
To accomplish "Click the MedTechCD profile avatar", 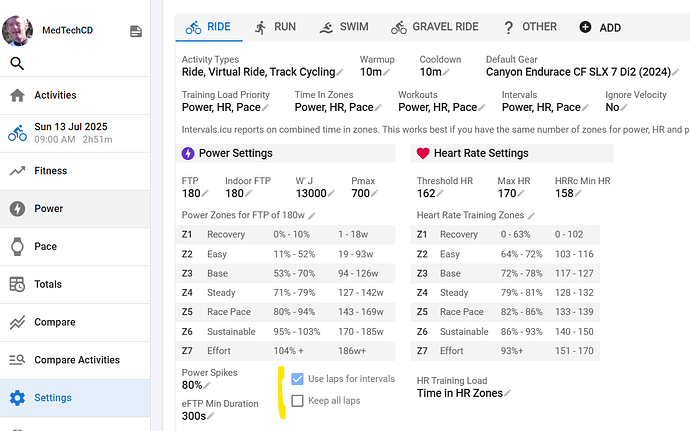I will click(x=19, y=29).
